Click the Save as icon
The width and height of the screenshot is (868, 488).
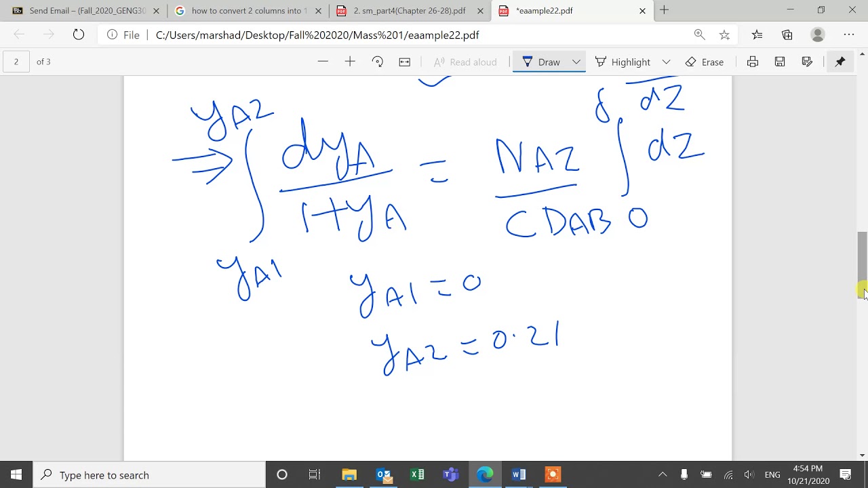(807, 62)
